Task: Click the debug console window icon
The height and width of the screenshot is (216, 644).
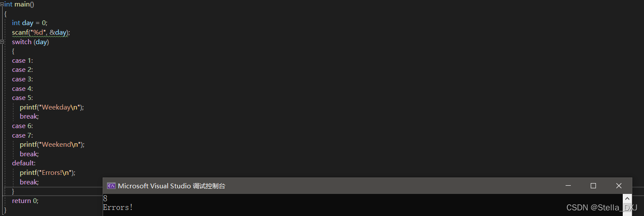Action: [111, 186]
